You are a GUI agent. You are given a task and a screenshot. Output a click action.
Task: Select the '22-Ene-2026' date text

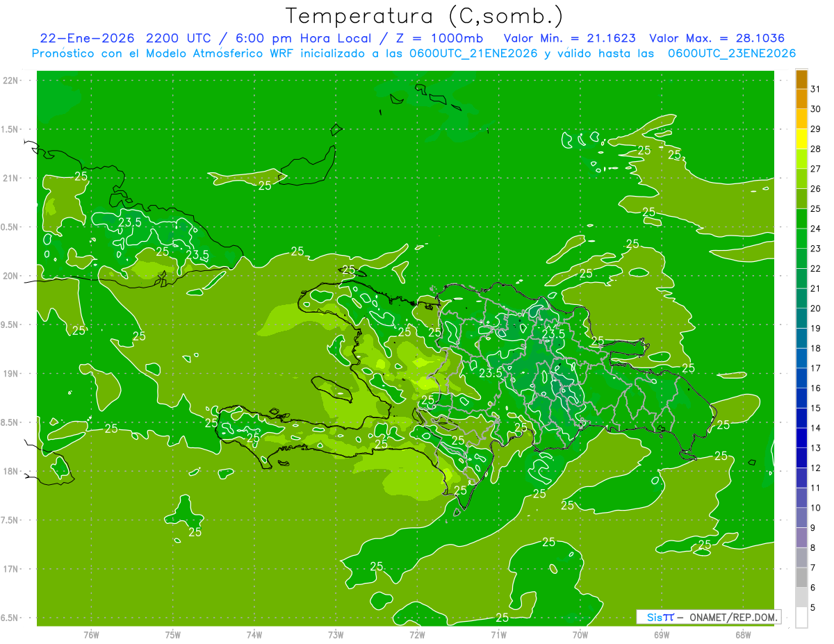pos(86,38)
